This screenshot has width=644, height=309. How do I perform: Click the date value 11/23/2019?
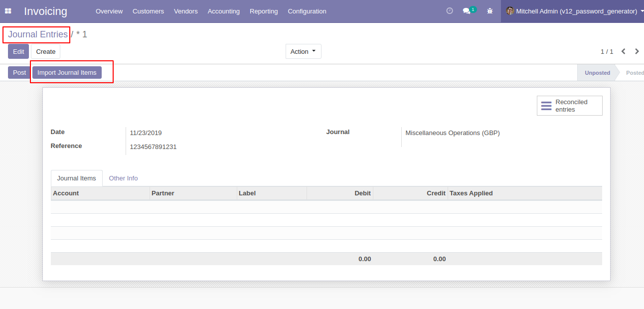click(x=146, y=133)
